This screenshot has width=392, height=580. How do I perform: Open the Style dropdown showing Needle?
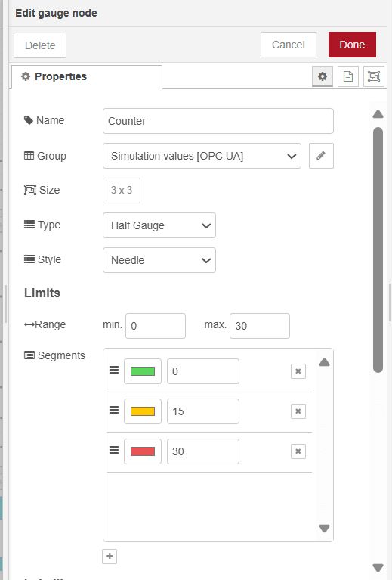159,260
